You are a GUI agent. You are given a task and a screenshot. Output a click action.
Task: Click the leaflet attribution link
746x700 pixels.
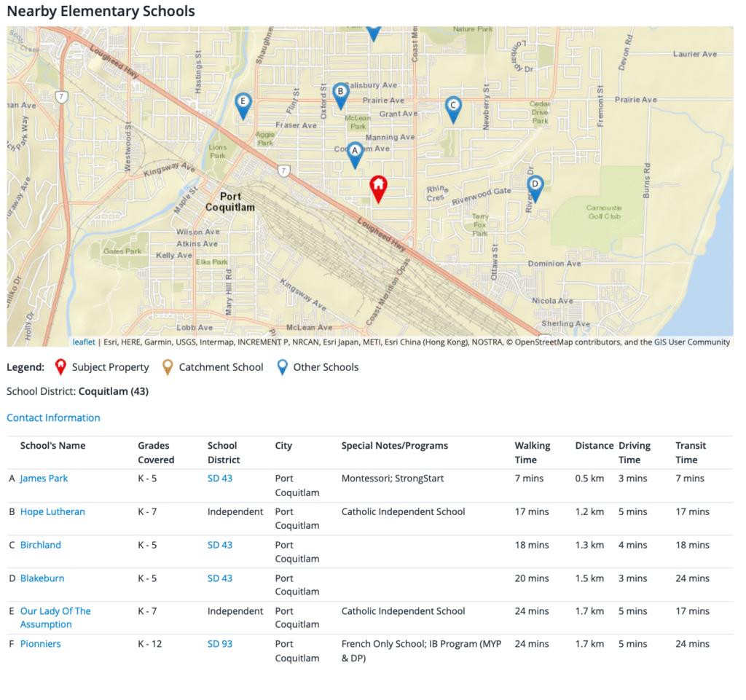(x=84, y=342)
